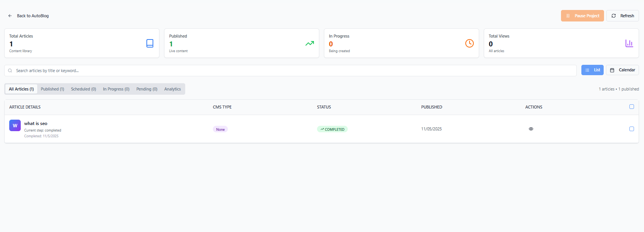This screenshot has width=644, height=232.
Task: Select the All Articles (1) tab
Action: pyautogui.click(x=22, y=89)
